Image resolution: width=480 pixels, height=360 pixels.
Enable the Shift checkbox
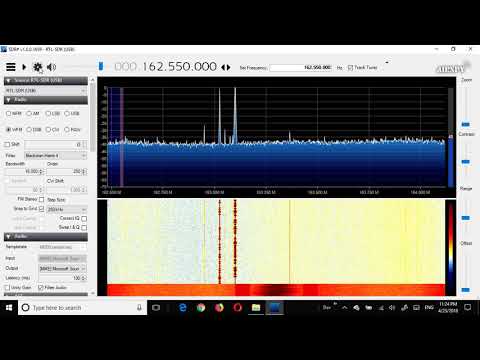click(x=7, y=144)
